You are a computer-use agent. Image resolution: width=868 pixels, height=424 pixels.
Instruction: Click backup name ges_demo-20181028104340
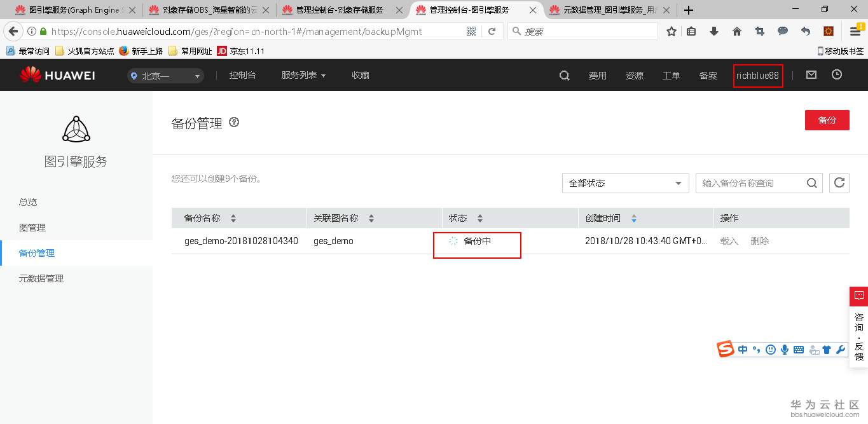241,241
